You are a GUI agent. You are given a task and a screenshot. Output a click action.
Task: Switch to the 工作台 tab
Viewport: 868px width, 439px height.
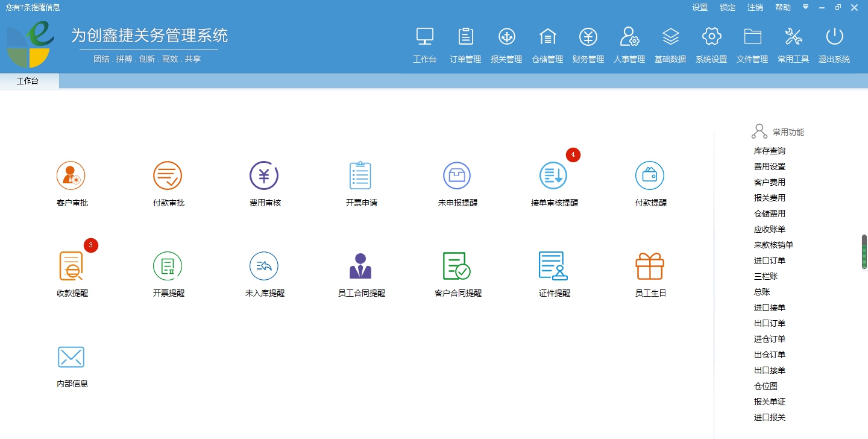coord(28,81)
